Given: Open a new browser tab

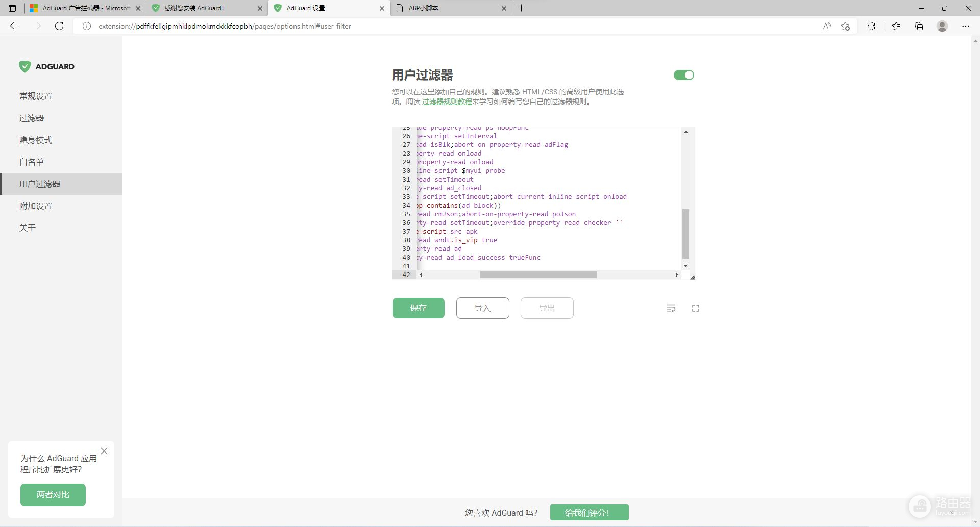Looking at the screenshot, I should tap(521, 8).
